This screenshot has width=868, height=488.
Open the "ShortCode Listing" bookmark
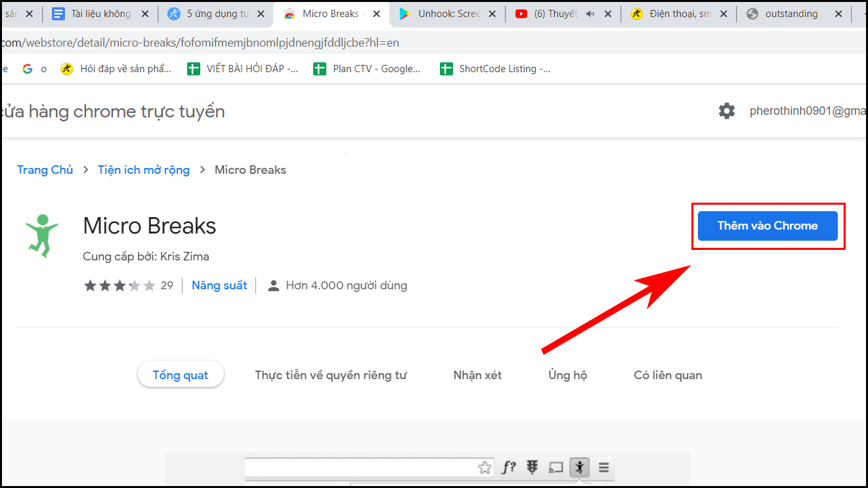[x=495, y=69]
